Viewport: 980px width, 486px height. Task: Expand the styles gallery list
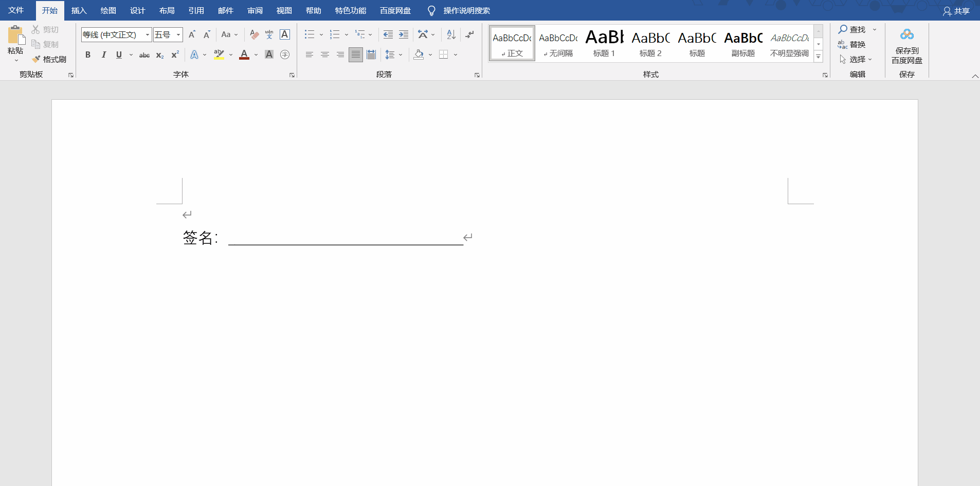(x=819, y=57)
